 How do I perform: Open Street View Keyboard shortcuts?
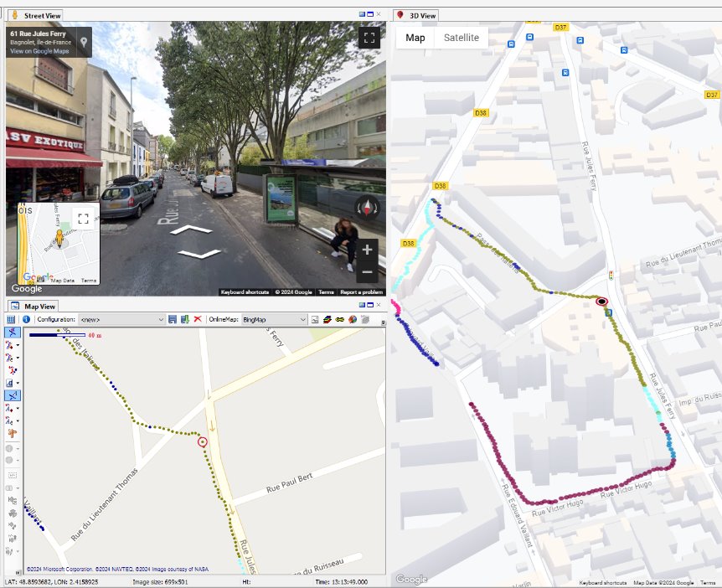245,292
